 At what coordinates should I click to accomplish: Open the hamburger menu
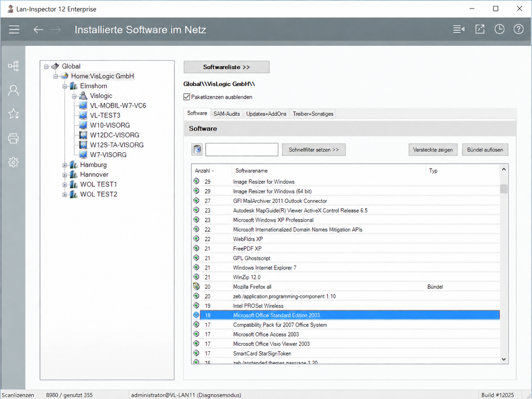click(x=14, y=29)
